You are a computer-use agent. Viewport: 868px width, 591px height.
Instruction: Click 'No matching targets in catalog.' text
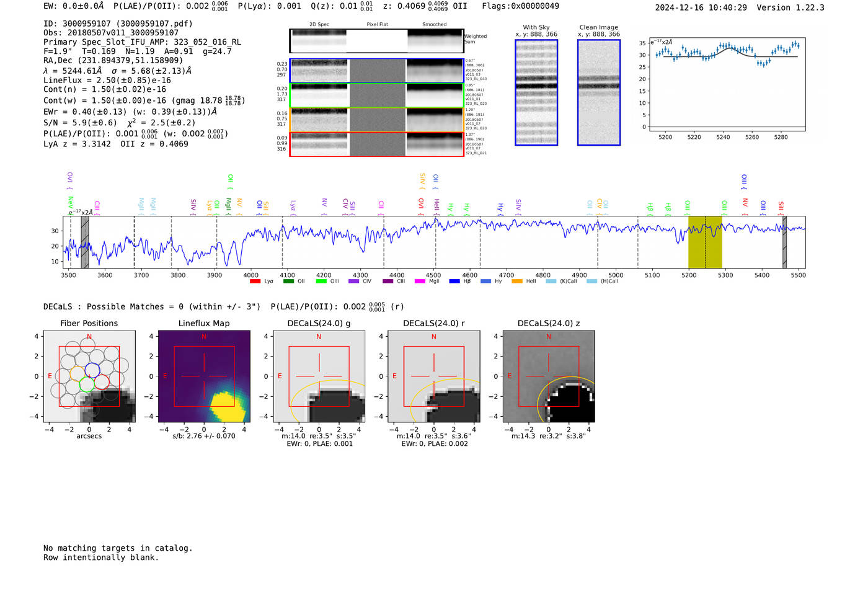click(x=118, y=548)
